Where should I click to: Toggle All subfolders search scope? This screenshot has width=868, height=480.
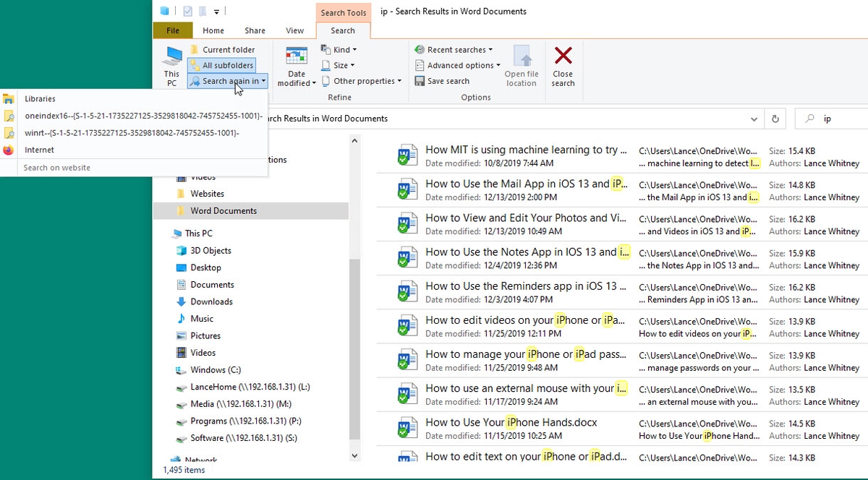[221, 65]
